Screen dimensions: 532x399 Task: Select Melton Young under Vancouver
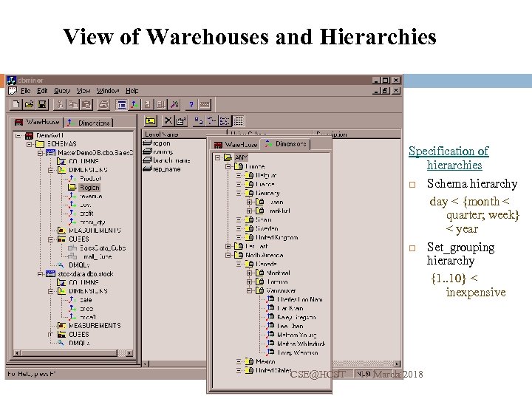[x=296, y=335]
